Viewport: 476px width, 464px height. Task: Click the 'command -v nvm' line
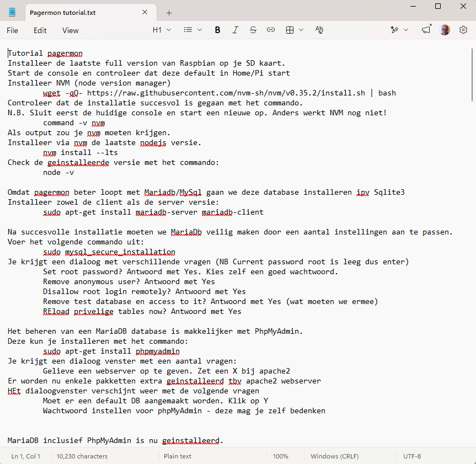(74, 122)
